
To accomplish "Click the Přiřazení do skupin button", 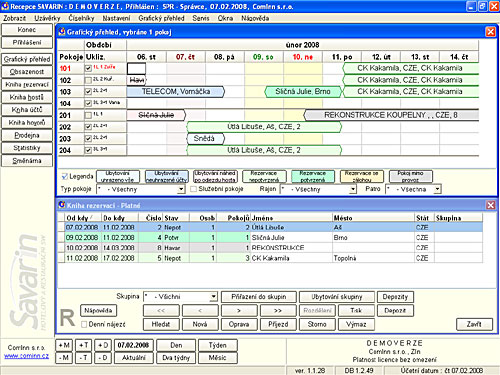I will point(259,297).
